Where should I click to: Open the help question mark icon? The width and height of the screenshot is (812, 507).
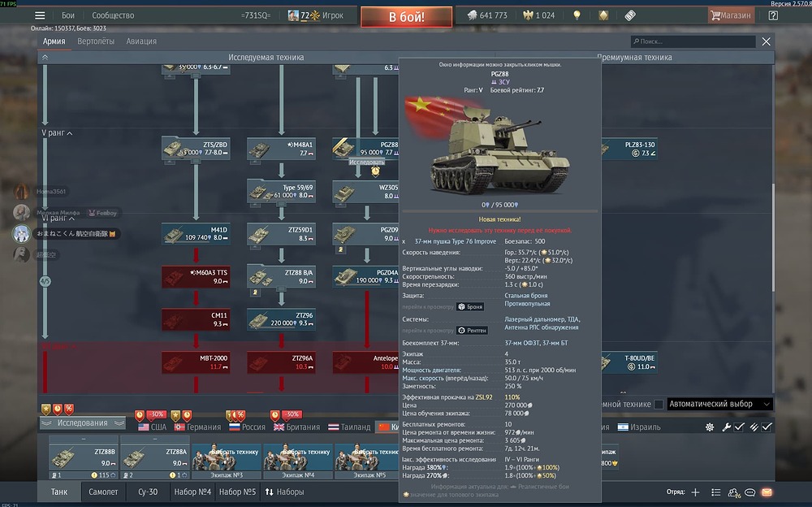773,15
